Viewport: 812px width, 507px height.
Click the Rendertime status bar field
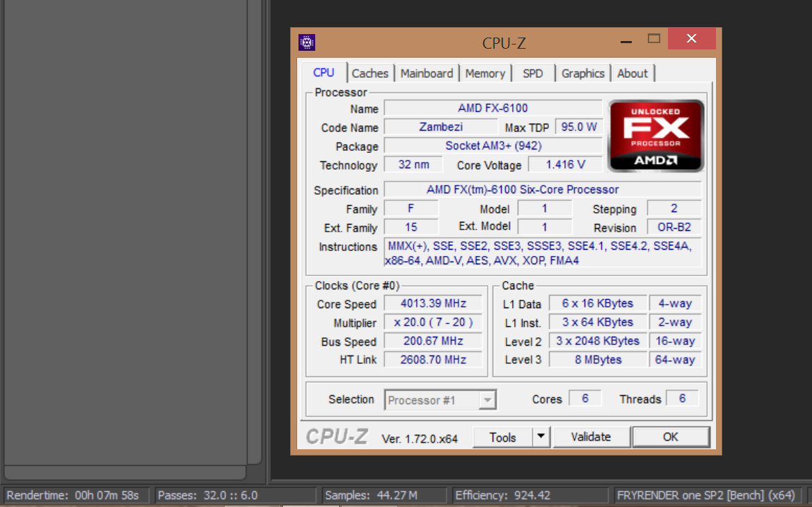tap(76, 495)
